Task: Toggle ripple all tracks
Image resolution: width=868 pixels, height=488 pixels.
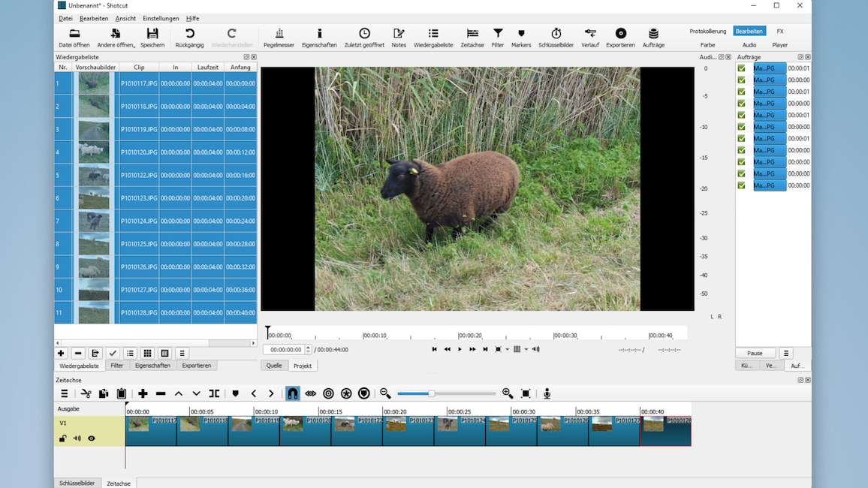Action: [346, 393]
